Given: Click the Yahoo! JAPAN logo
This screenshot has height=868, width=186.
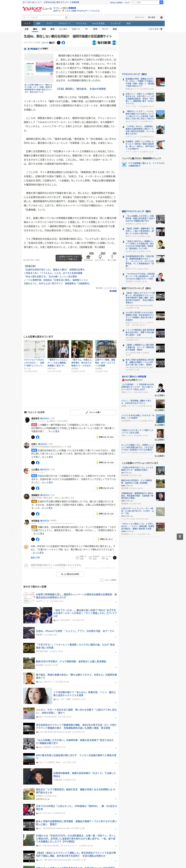Looking at the screenshot, I should 32,9.
